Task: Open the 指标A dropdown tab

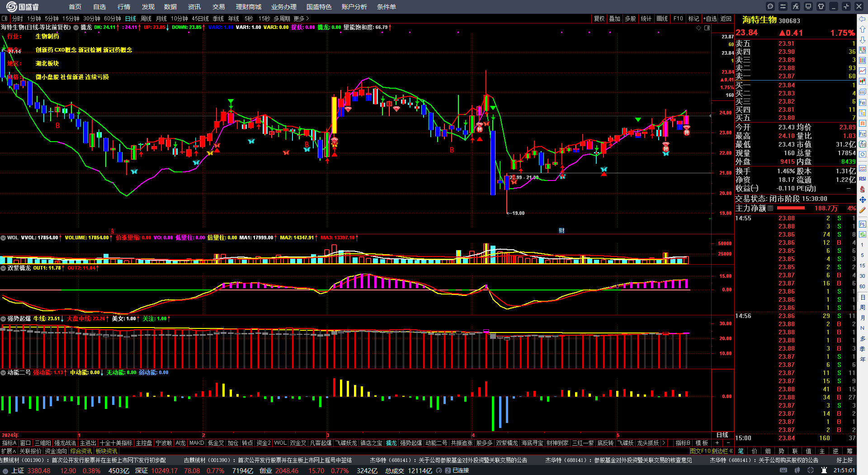Action: coord(9,443)
